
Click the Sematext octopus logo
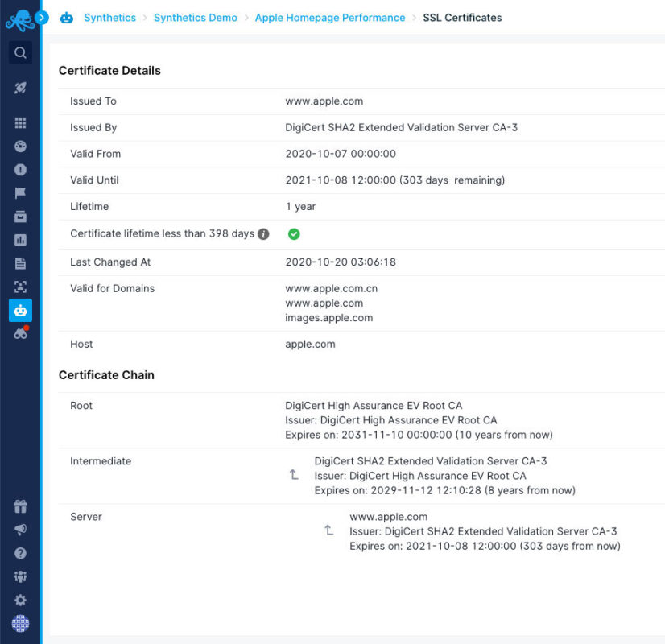click(19, 20)
